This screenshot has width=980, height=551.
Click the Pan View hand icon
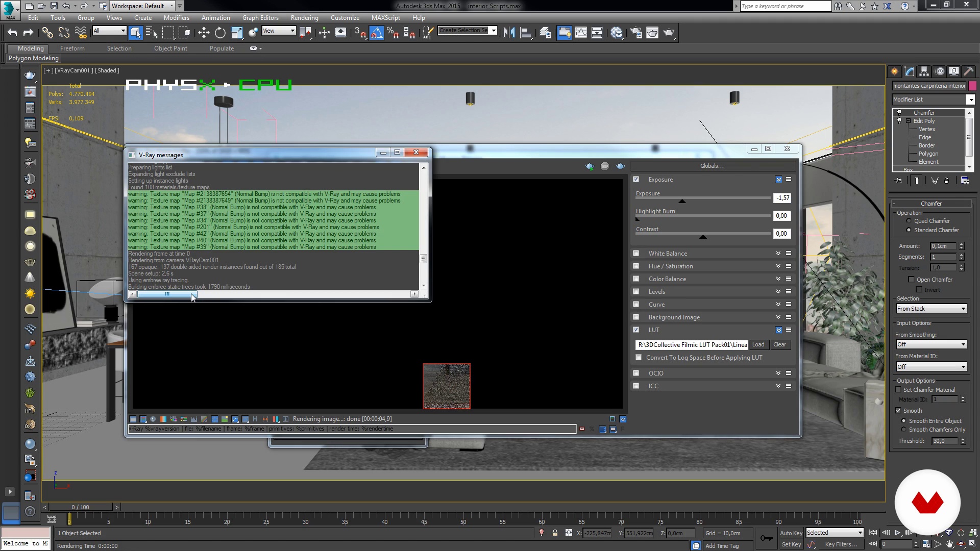(x=949, y=544)
